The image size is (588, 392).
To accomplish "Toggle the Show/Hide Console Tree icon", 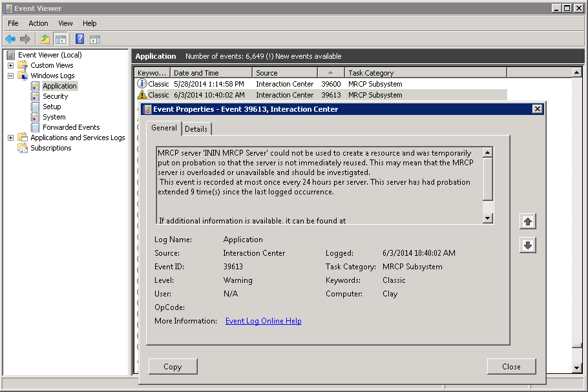I will click(60, 39).
